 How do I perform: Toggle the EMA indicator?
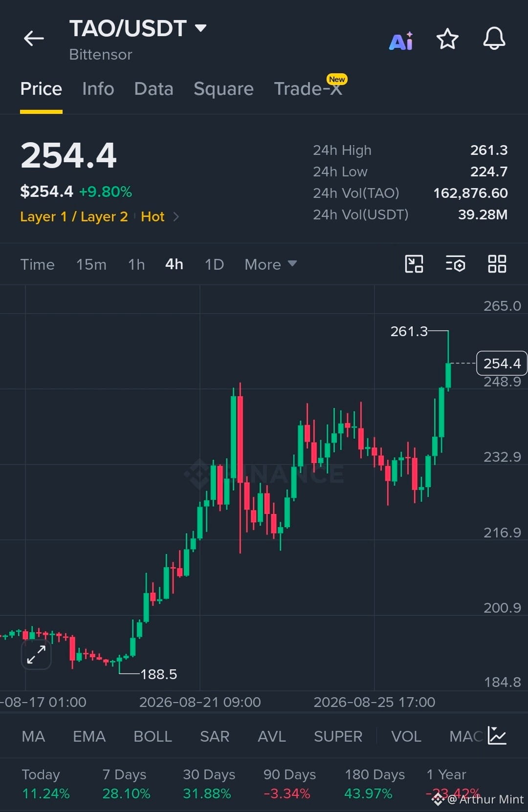pyautogui.click(x=89, y=736)
